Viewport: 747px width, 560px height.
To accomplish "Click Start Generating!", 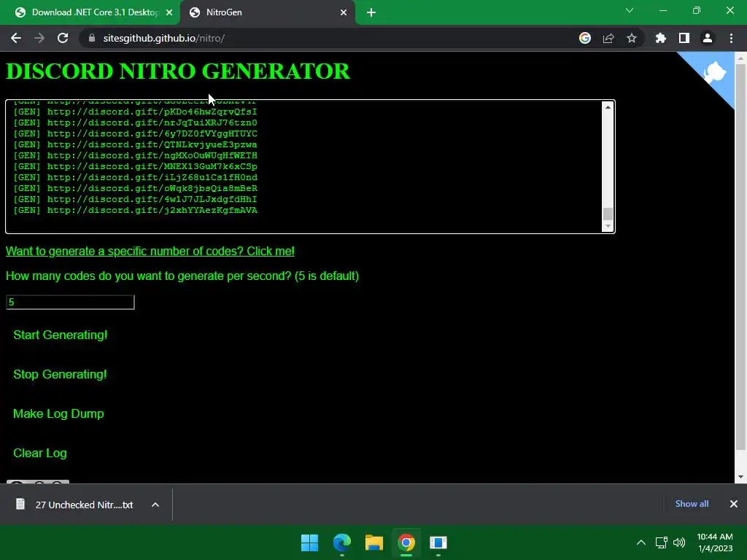I will click(x=61, y=335).
